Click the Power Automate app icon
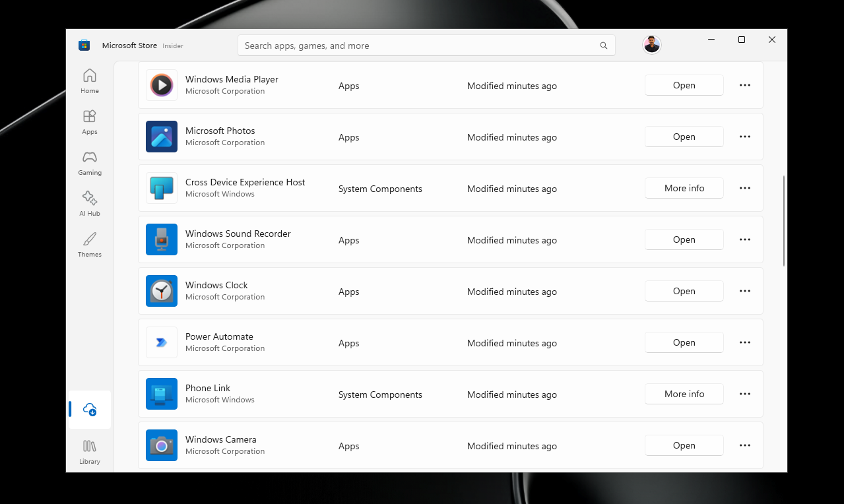 162,342
